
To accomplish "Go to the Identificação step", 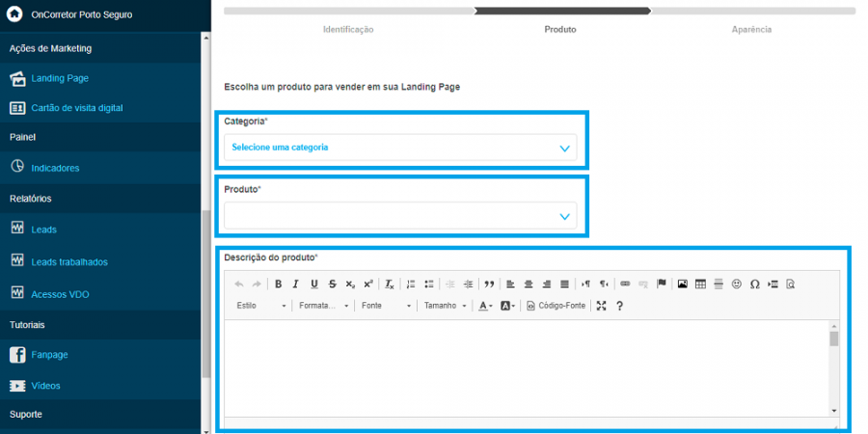I will (348, 29).
